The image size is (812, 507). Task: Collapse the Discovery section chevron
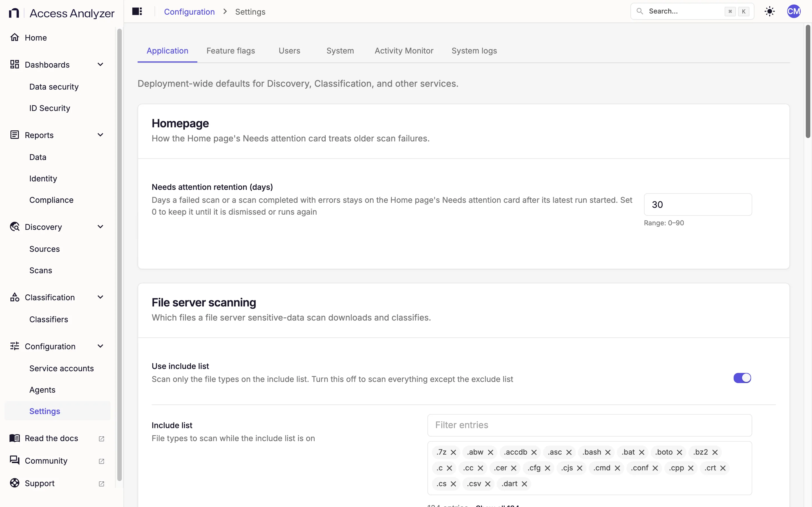100,227
